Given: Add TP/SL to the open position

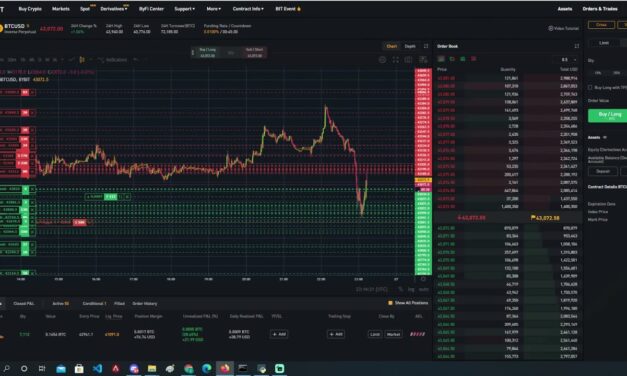Looking at the screenshot, I should [x=279, y=334].
